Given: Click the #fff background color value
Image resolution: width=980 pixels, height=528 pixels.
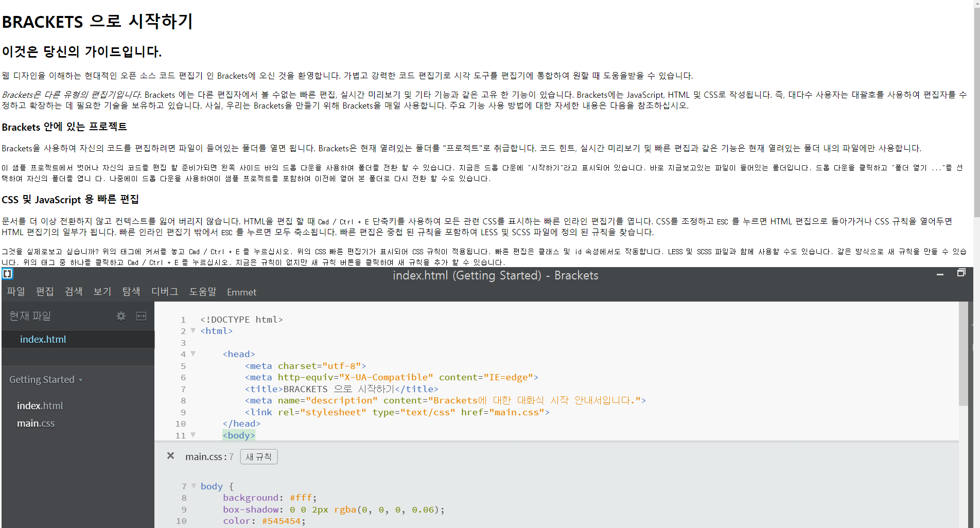Looking at the screenshot, I should (x=301, y=498).
